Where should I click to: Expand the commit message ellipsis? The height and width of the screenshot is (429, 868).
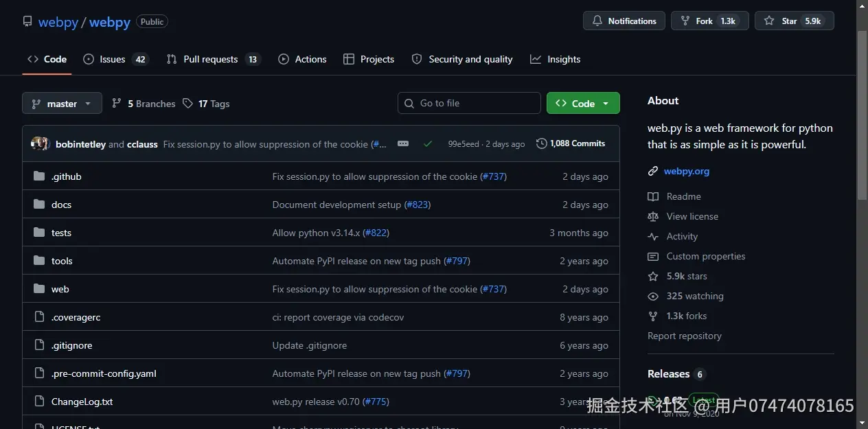click(403, 143)
